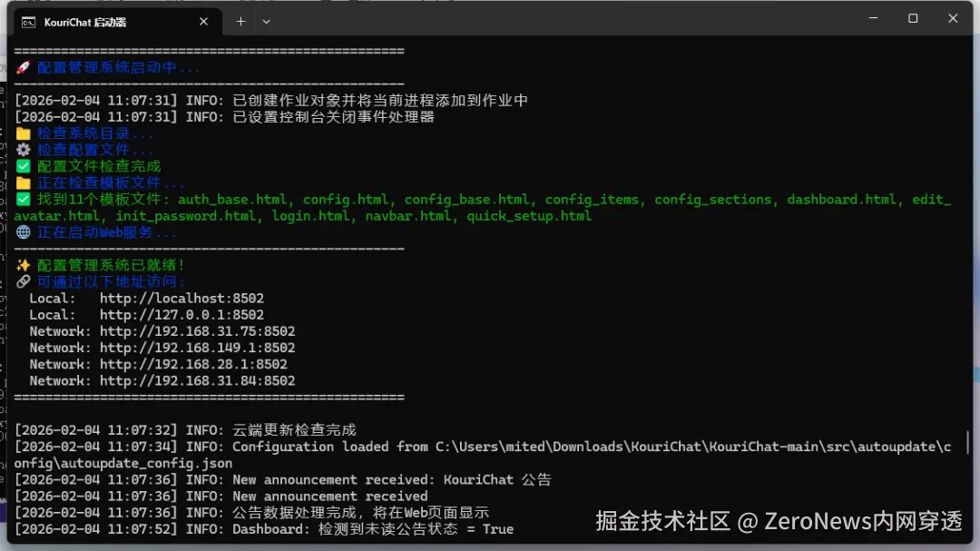Click globe icon beside 正在启动Web服务
The image size is (980, 551).
[x=23, y=232]
